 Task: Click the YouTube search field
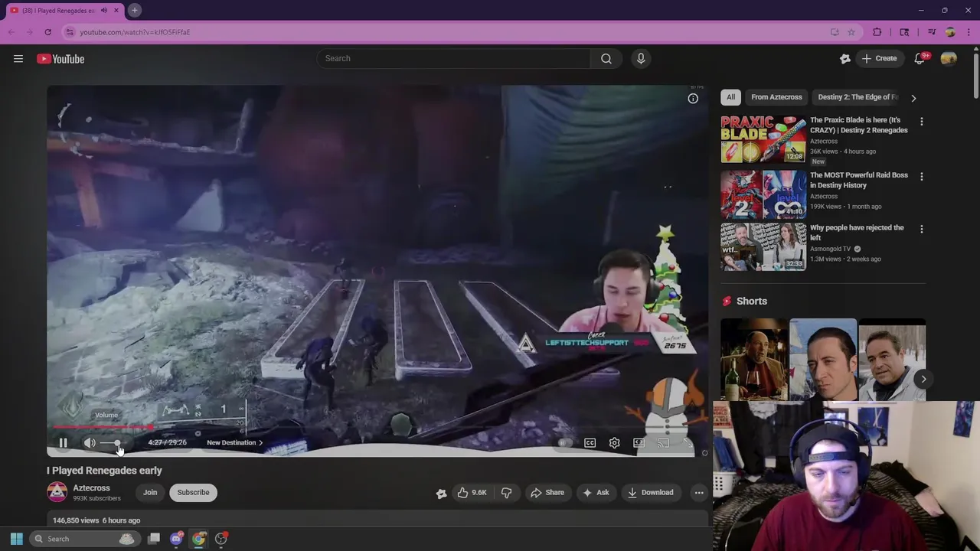(x=453, y=58)
